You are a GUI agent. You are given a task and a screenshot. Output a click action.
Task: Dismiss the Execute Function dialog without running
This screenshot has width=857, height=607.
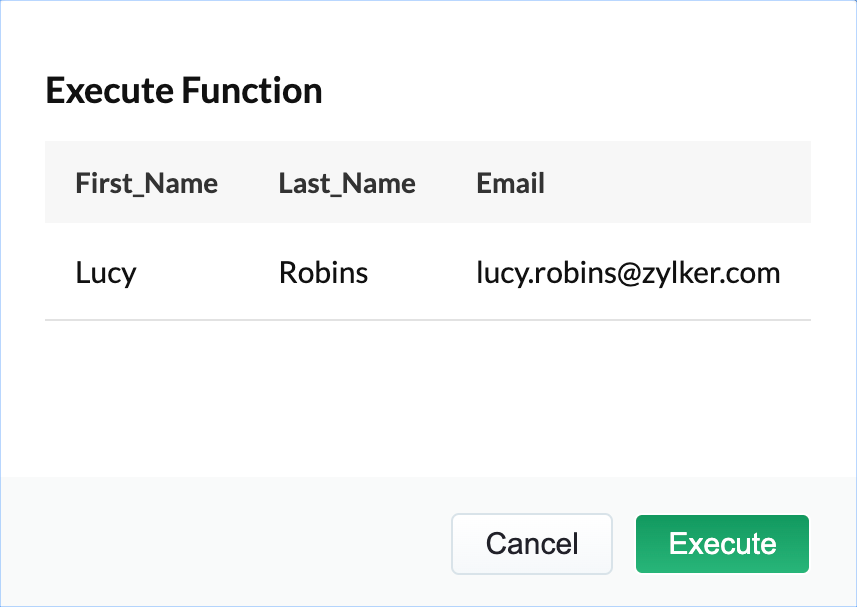pos(531,544)
